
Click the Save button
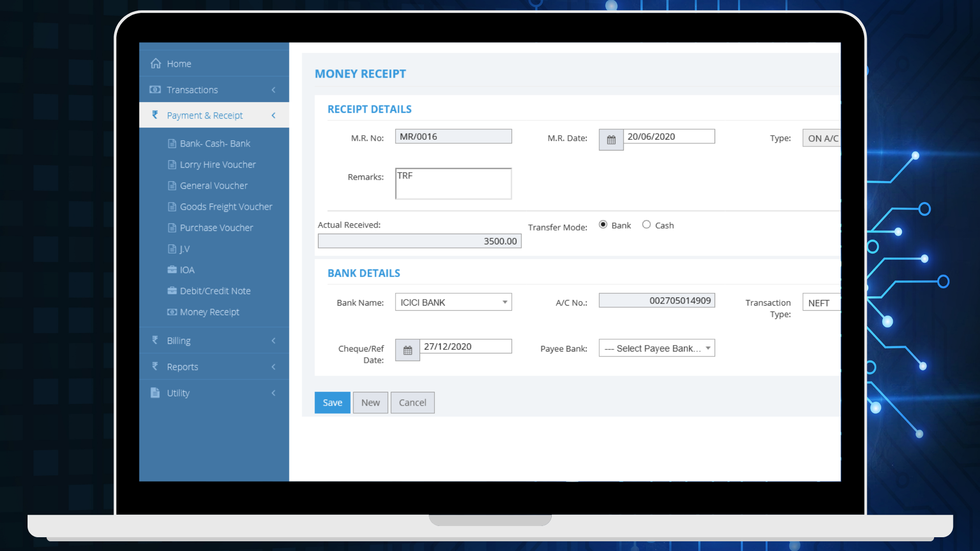tap(332, 403)
